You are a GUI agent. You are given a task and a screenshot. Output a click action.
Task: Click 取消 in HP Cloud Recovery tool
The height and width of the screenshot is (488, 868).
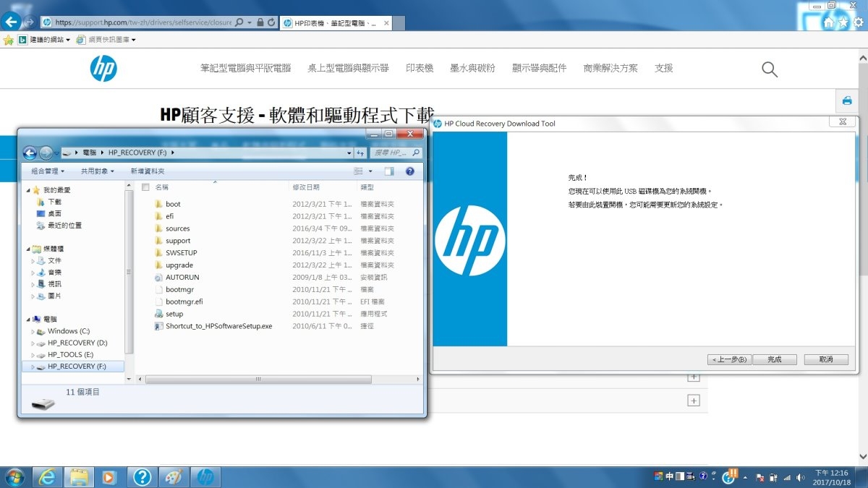[827, 359]
